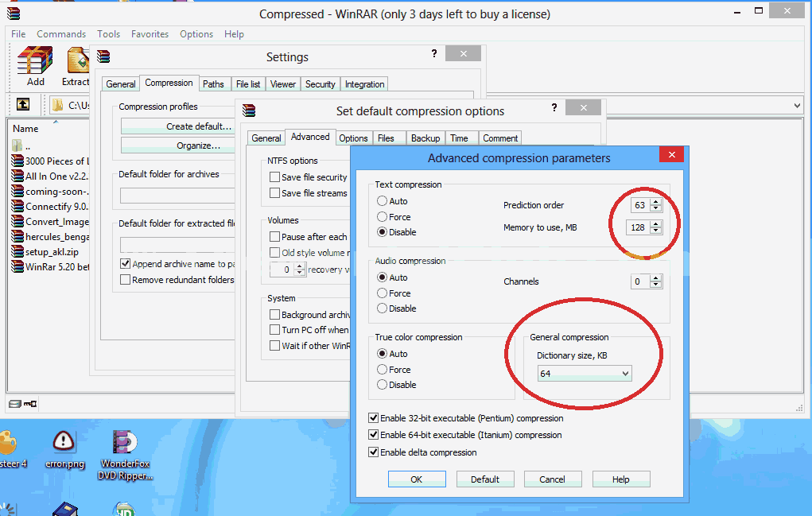Open the Tools menu
The height and width of the screenshot is (516, 812).
[108, 33]
